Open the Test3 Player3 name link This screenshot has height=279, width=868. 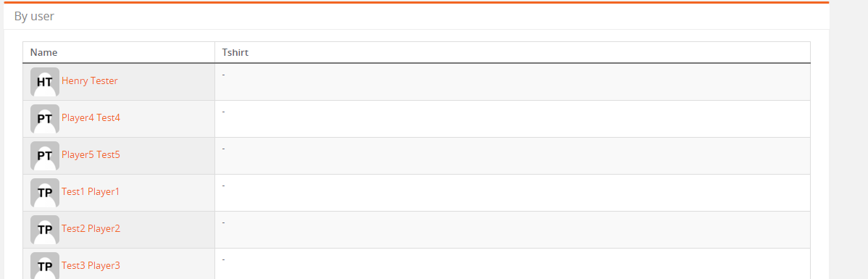pos(91,266)
